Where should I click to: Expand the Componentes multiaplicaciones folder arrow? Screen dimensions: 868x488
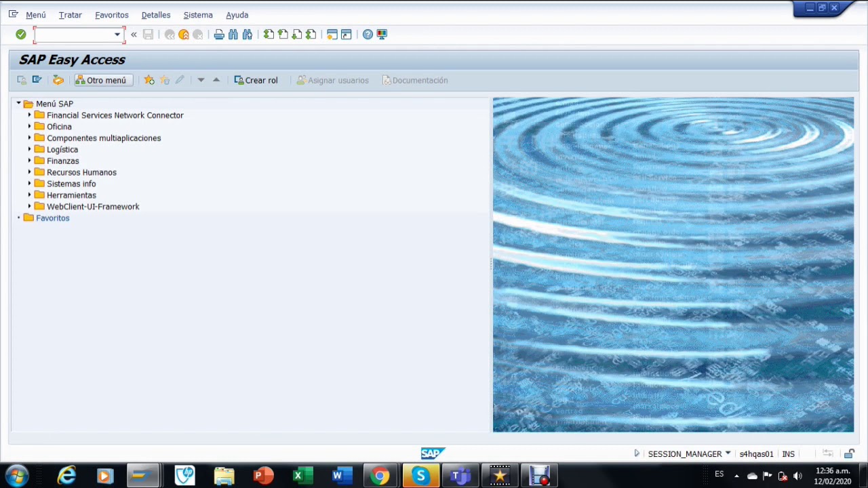[x=30, y=138]
